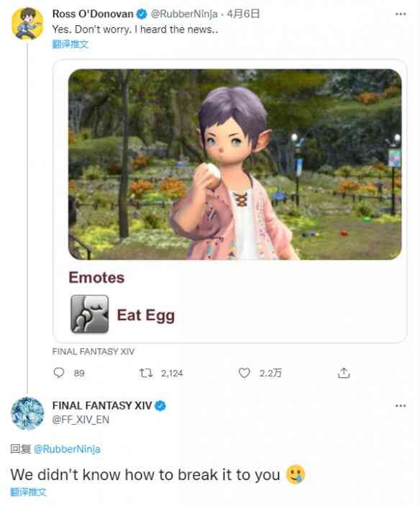Viewport: 420px width, 506px height.
Task: Click FINAL FANTASY XIV's verified badge
Action: coord(160,406)
